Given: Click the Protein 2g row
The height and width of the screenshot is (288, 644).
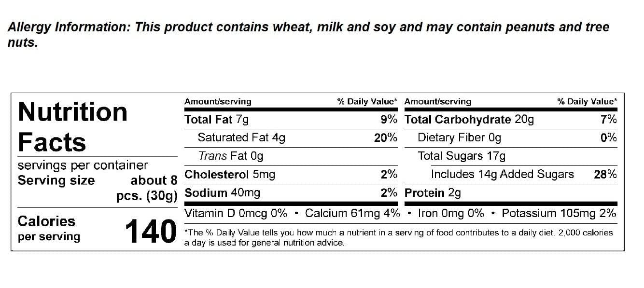Looking at the screenshot, I should click(433, 193).
